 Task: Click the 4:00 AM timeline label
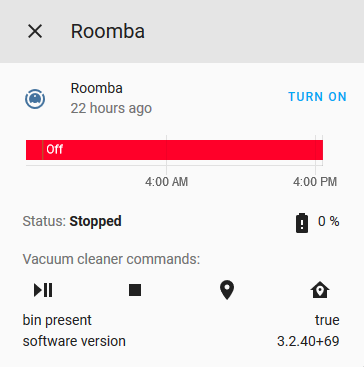(166, 182)
